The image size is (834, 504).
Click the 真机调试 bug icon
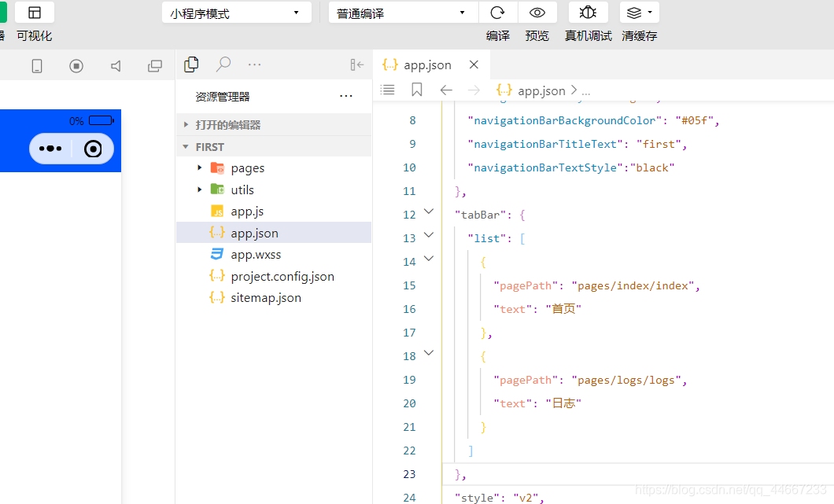pos(588,13)
